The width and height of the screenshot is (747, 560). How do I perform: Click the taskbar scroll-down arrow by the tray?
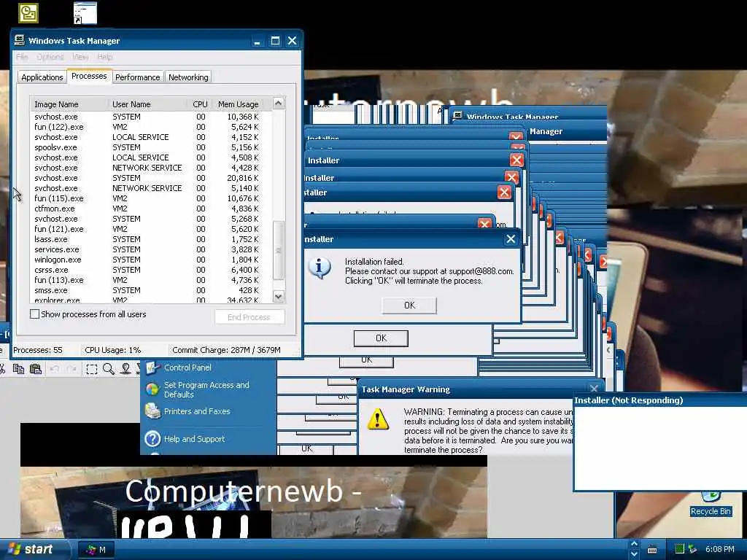(634, 554)
